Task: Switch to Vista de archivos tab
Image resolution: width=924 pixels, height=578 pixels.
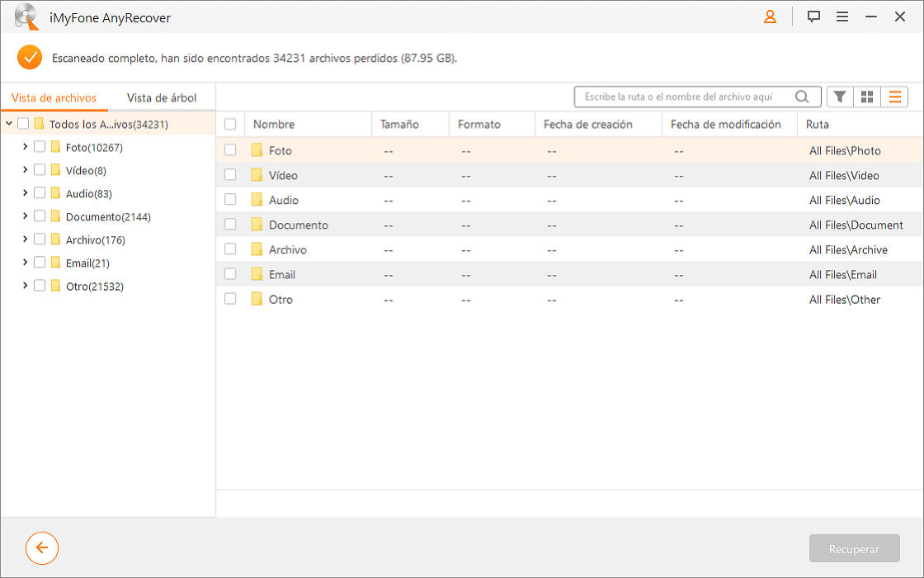Action: tap(54, 98)
